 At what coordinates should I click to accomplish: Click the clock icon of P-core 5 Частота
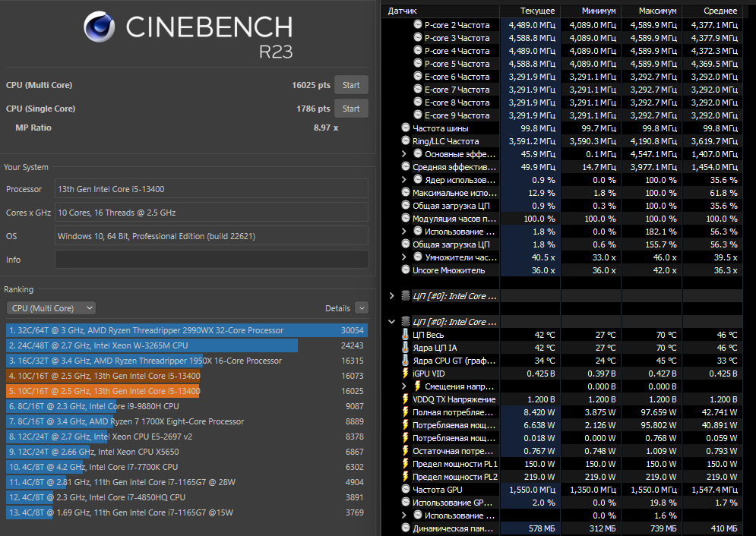pyautogui.click(x=418, y=64)
